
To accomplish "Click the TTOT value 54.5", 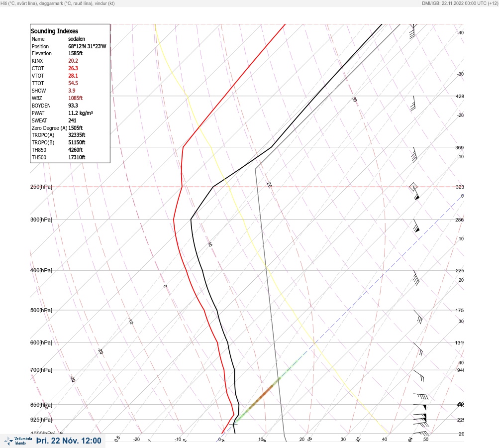I will [x=73, y=83].
